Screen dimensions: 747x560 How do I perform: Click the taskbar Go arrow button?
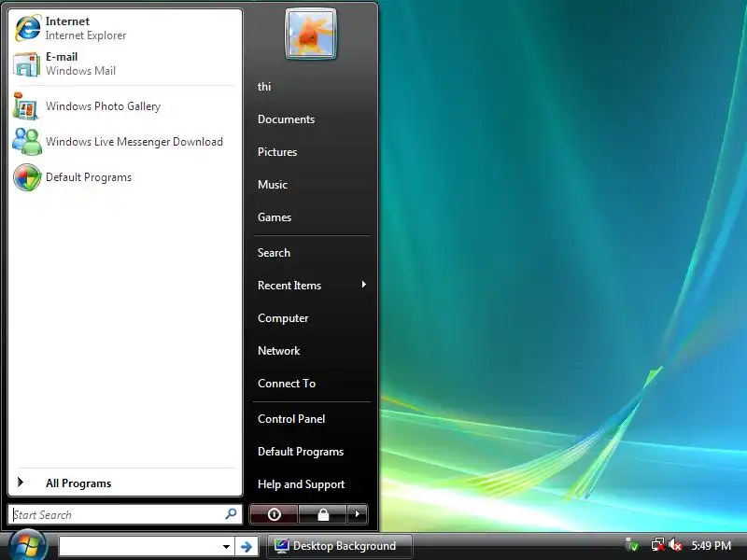[x=247, y=547]
